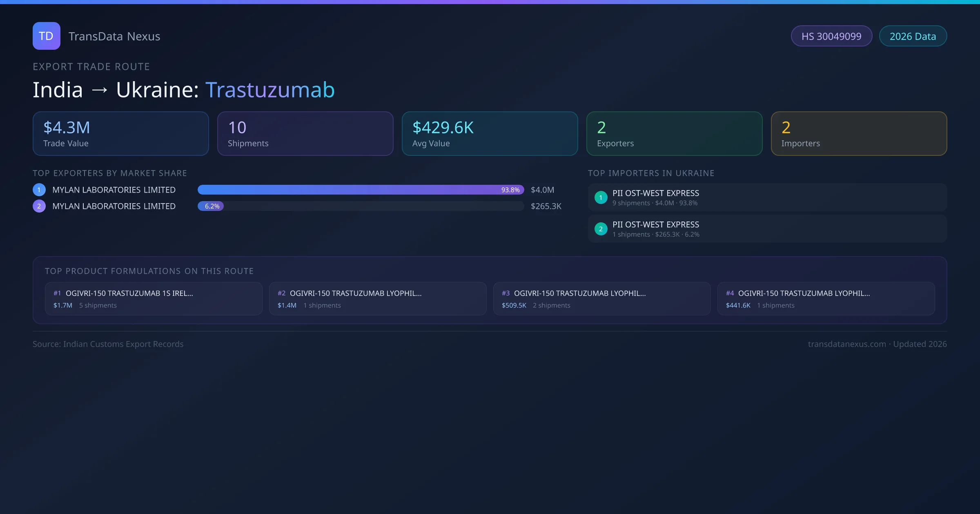Image resolution: width=980 pixels, height=514 pixels.
Task: Click the 2 Importers stat card
Action: pyautogui.click(x=859, y=134)
